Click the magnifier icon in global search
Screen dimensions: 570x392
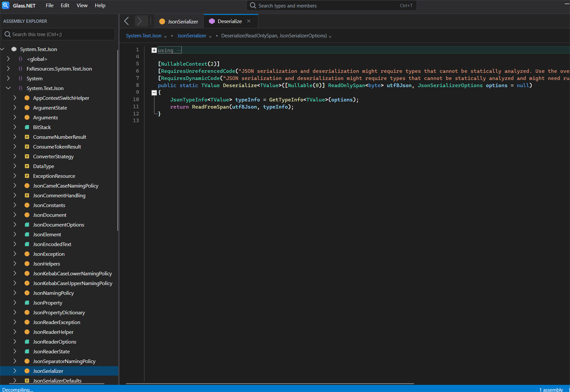click(253, 6)
